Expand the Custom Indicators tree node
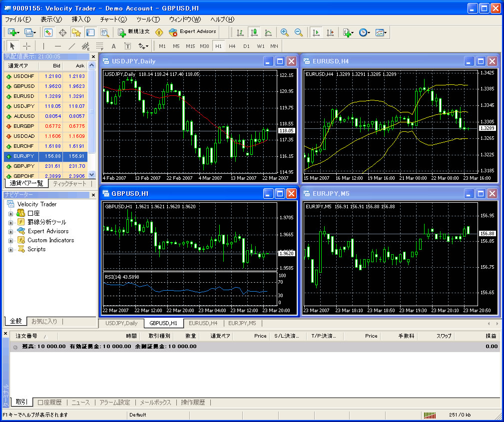Screen dimensions: 504x422 click(11, 240)
